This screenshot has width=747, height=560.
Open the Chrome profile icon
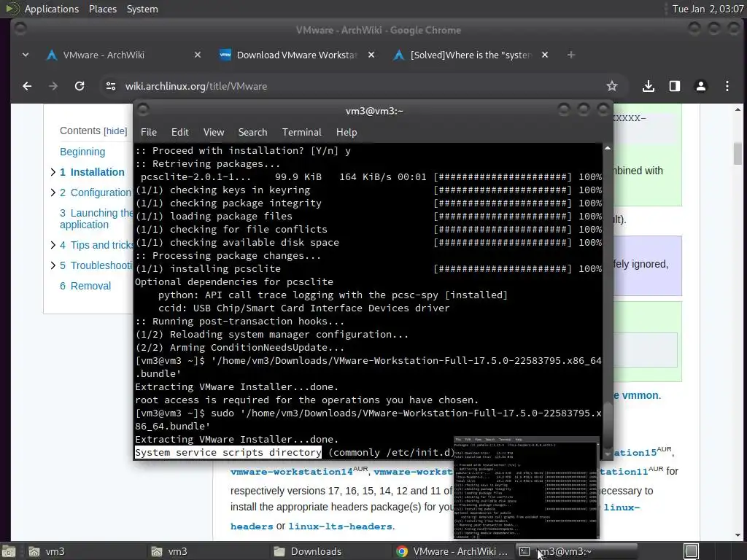coord(701,86)
